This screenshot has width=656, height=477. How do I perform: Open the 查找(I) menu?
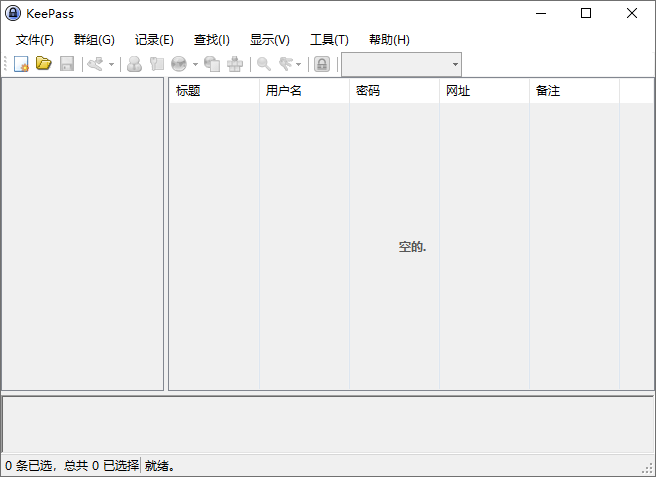click(x=212, y=40)
